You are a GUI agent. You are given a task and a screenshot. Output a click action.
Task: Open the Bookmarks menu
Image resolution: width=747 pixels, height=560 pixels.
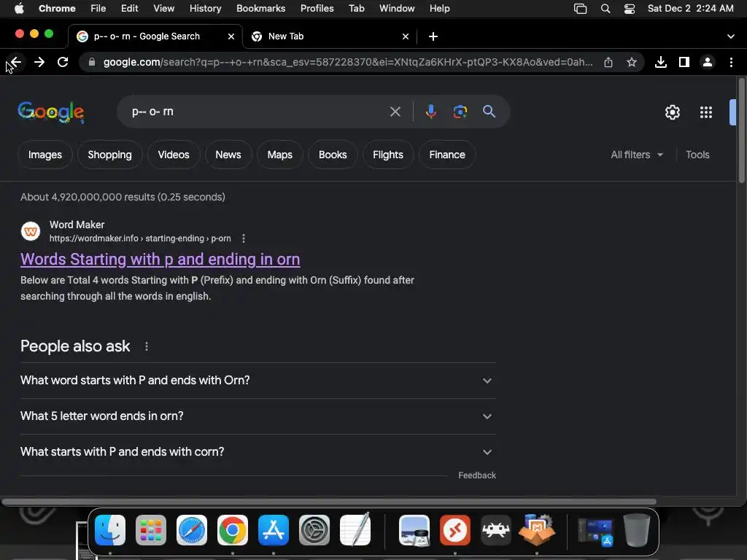(x=260, y=9)
